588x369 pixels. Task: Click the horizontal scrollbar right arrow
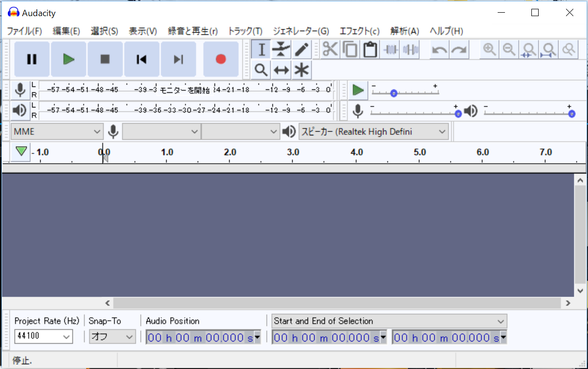pyautogui.click(x=568, y=303)
